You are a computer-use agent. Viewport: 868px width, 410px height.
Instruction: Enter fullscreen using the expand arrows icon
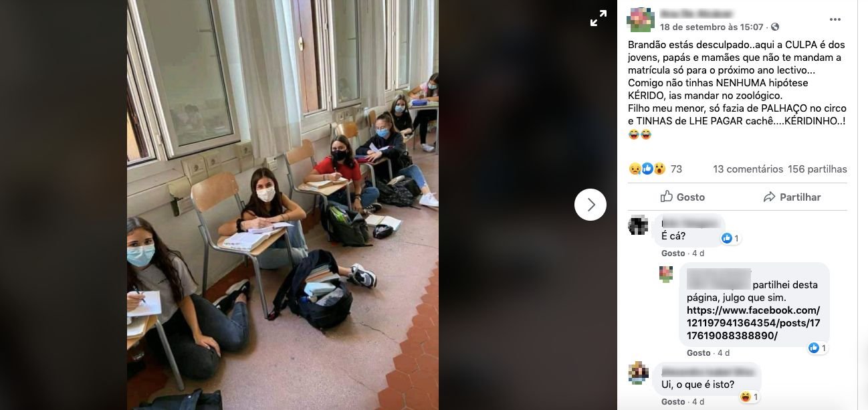point(599,19)
